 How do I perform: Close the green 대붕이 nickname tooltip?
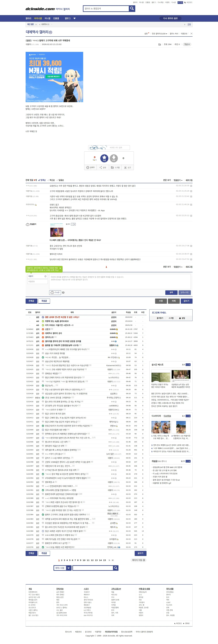click(60, 268)
